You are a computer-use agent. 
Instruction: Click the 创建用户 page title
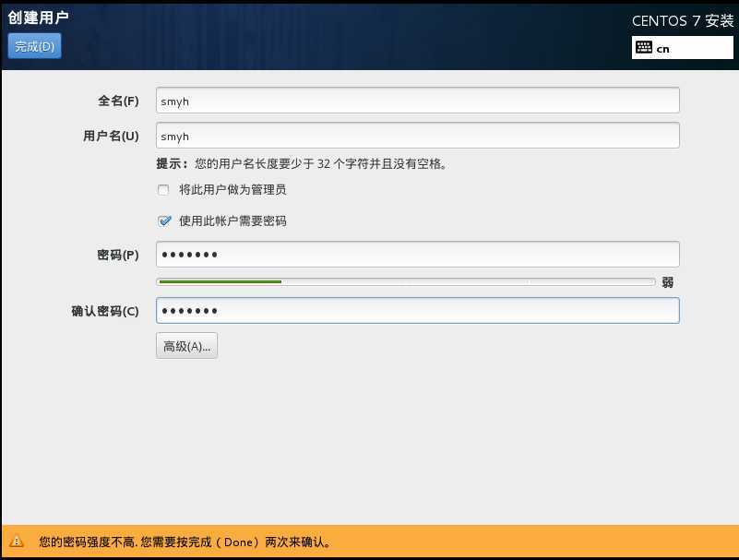tap(38, 18)
